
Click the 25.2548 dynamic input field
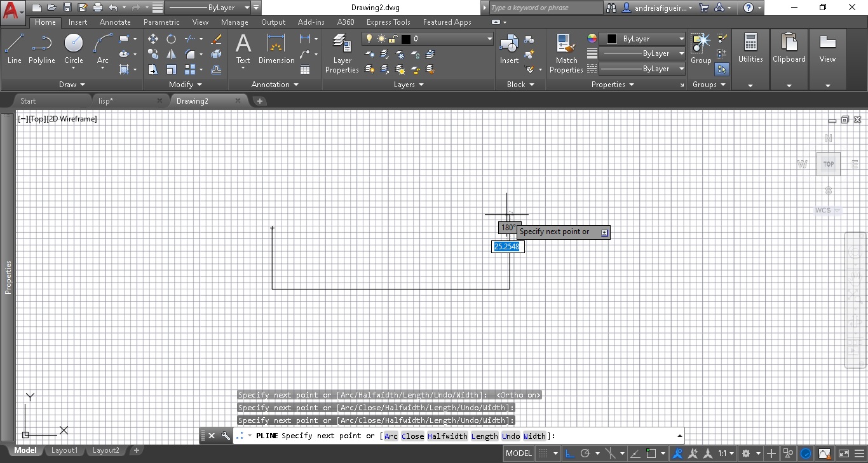pyautogui.click(x=508, y=246)
